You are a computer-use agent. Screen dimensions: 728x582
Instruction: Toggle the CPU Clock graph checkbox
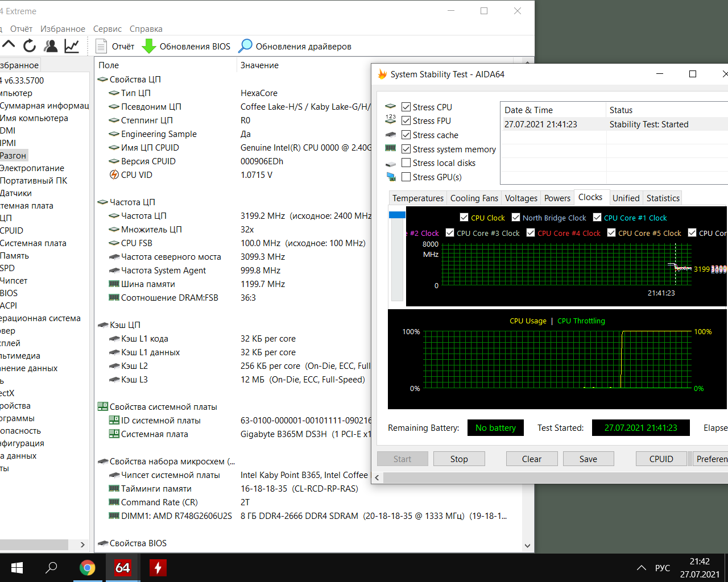click(x=464, y=217)
